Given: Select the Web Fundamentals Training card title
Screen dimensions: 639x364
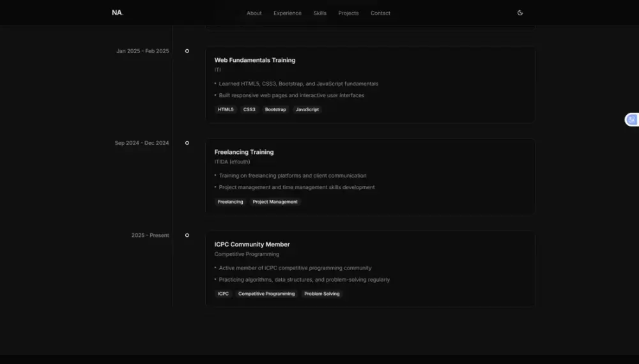Looking at the screenshot, I should click(x=255, y=60).
